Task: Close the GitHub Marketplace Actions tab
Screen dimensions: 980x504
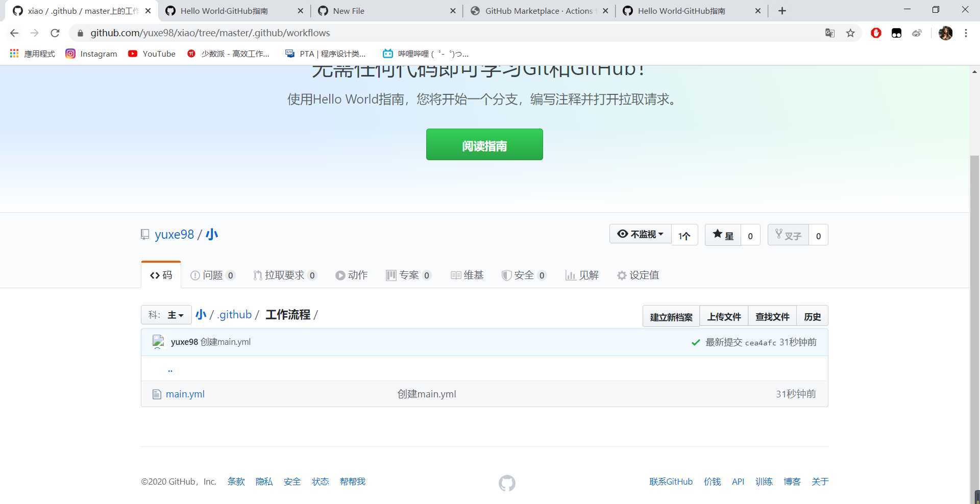Action: (605, 11)
